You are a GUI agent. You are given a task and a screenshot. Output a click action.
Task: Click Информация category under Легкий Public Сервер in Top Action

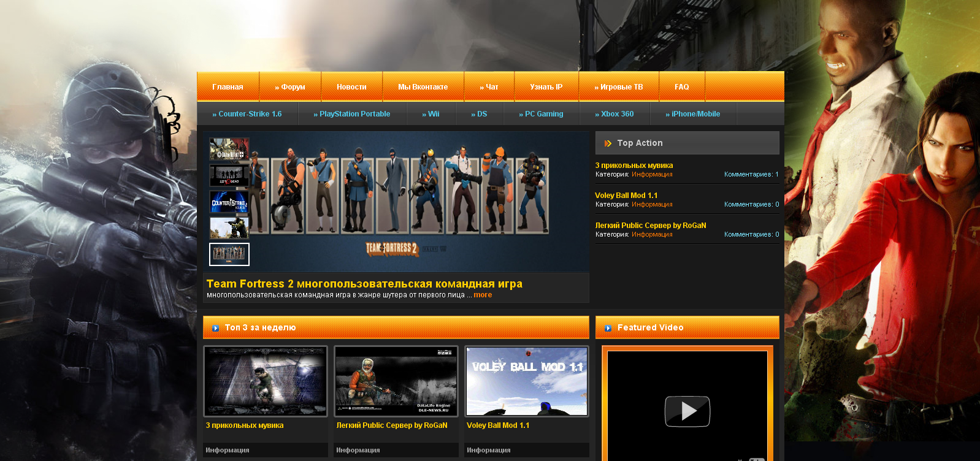tap(652, 235)
